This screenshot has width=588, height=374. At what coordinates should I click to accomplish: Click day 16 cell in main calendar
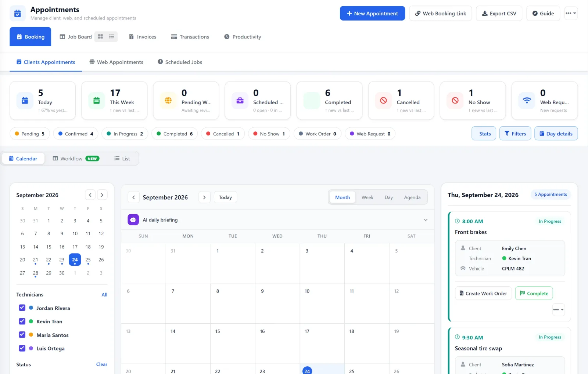coord(277,344)
